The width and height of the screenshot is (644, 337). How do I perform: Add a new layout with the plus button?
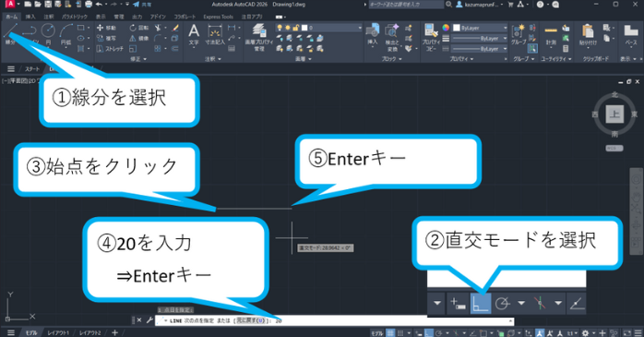click(x=115, y=332)
